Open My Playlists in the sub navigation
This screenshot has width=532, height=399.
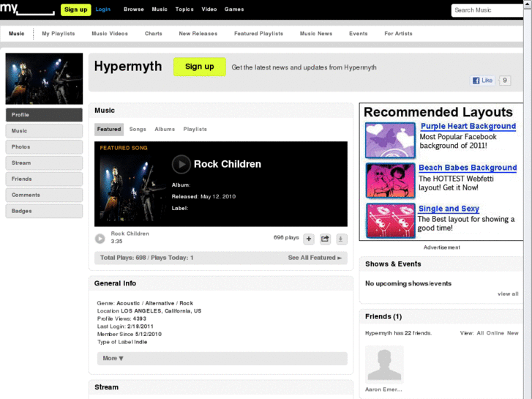tap(59, 34)
